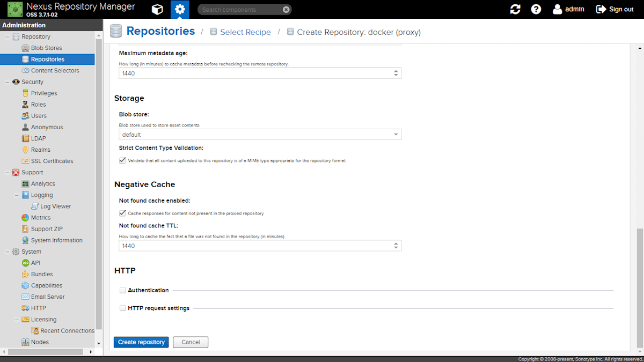644x362 pixels.
Task: Click the Nexus logo icon
Action: [15, 10]
